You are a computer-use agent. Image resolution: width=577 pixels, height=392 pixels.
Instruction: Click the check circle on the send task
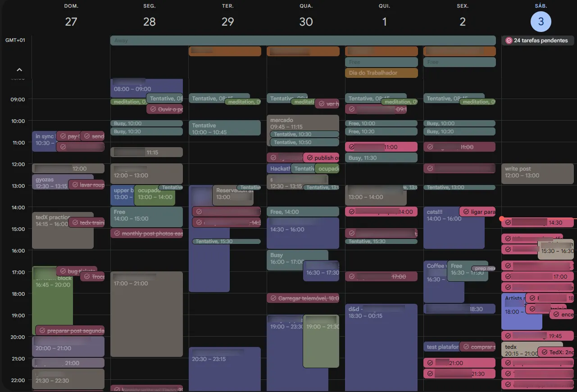pyautogui.click(x=87, y=136)
